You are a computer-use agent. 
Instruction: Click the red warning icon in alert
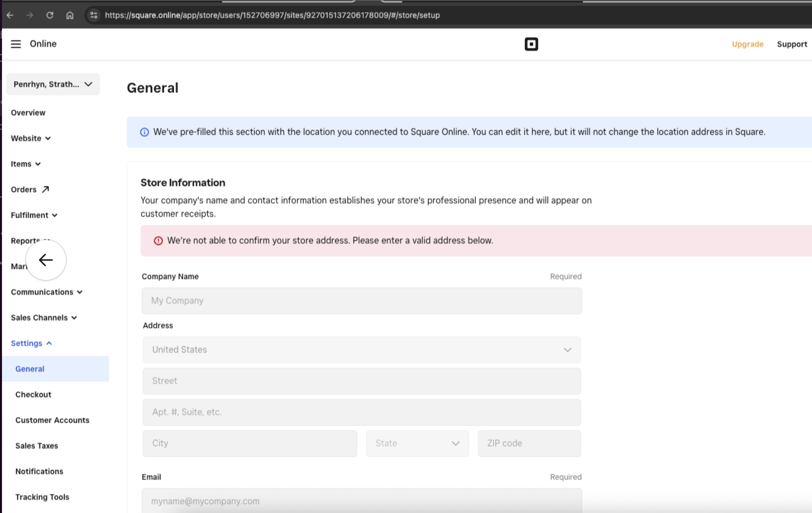tap(158, 241)
